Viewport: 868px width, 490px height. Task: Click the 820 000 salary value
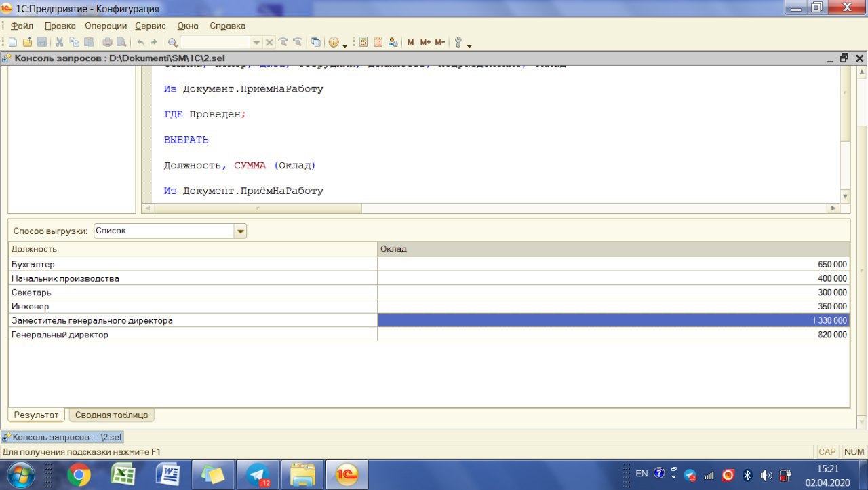click(832, 335)
